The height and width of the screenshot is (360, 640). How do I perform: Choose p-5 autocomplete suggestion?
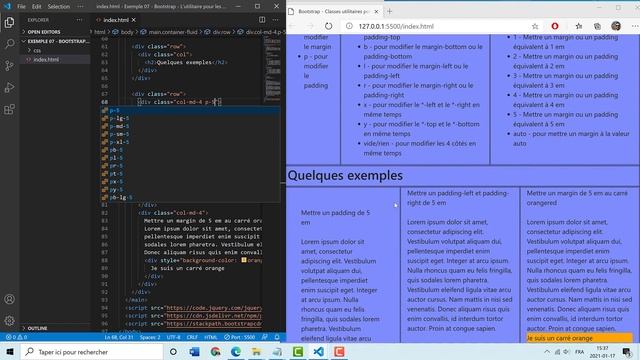pos(190,110)
